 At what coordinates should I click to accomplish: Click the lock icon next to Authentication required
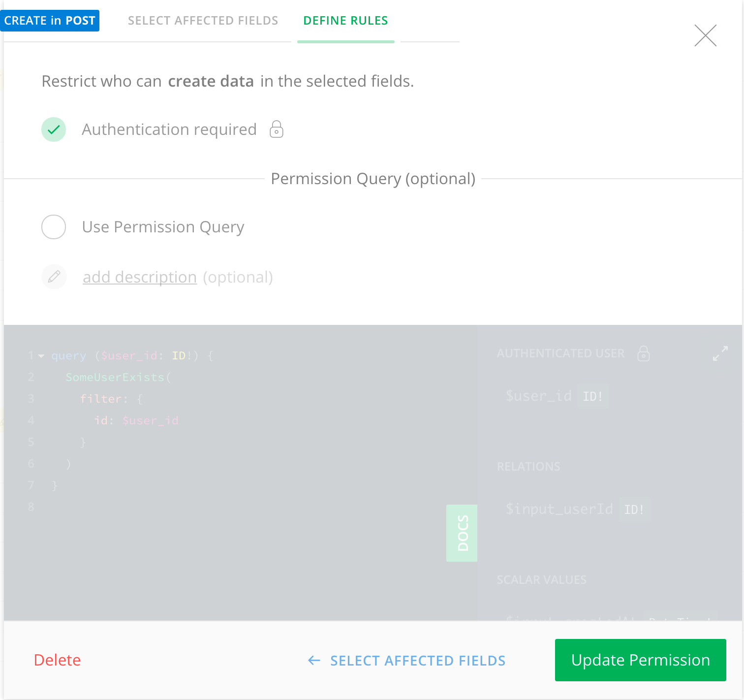[276, 129]
